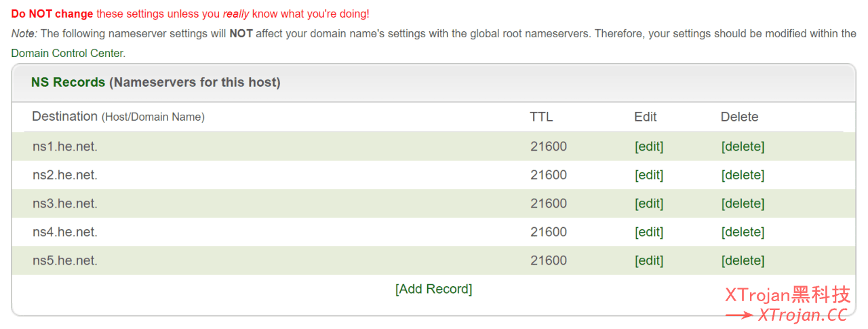
Task: Click the ns3.he.net. destination cell
Action: [x=65, y=204]
